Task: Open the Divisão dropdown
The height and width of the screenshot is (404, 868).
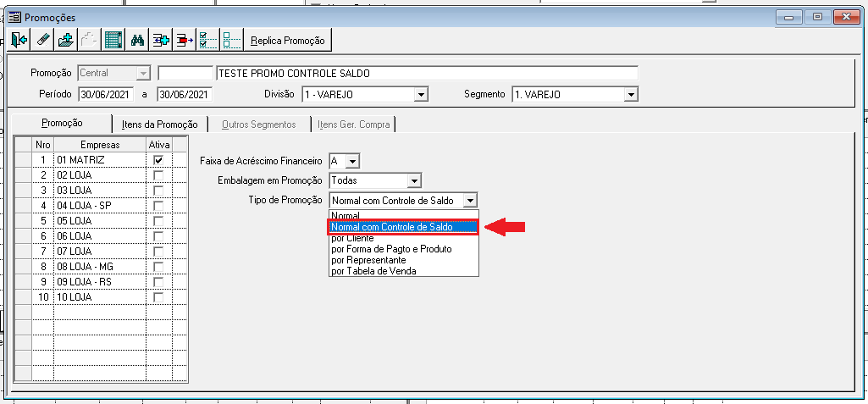Action: (x=422, y=95)
